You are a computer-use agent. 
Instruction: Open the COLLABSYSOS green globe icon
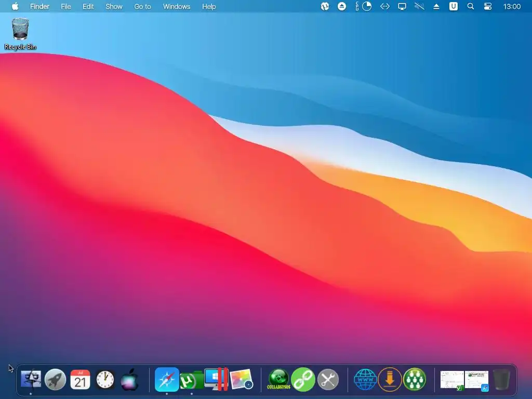[x=279, y=379]
